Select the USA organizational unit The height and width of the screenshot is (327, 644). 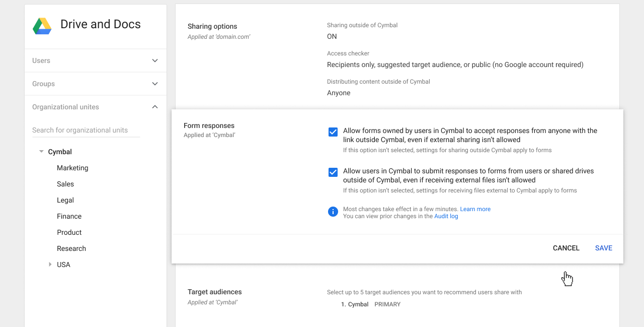tap(63, 265)
